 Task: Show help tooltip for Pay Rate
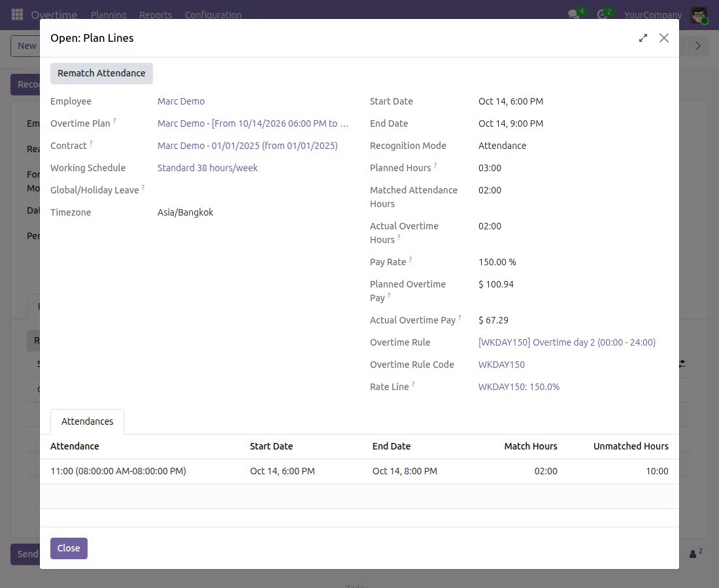(x=410, y=259)
